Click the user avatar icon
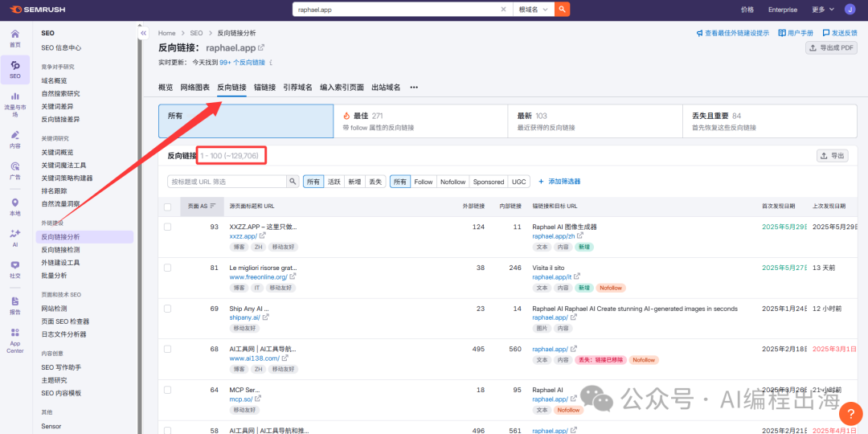This screenshot has width=868, height=434. (850, 10)
